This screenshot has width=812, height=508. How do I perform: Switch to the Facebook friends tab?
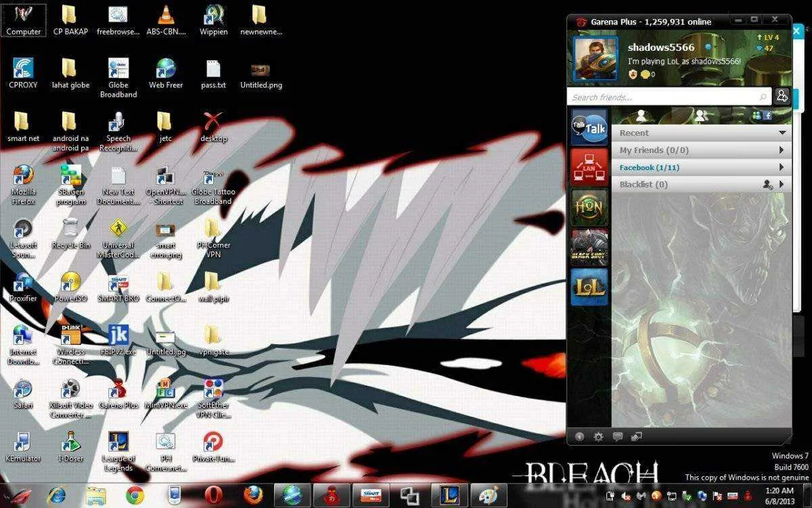pos(762,115)
